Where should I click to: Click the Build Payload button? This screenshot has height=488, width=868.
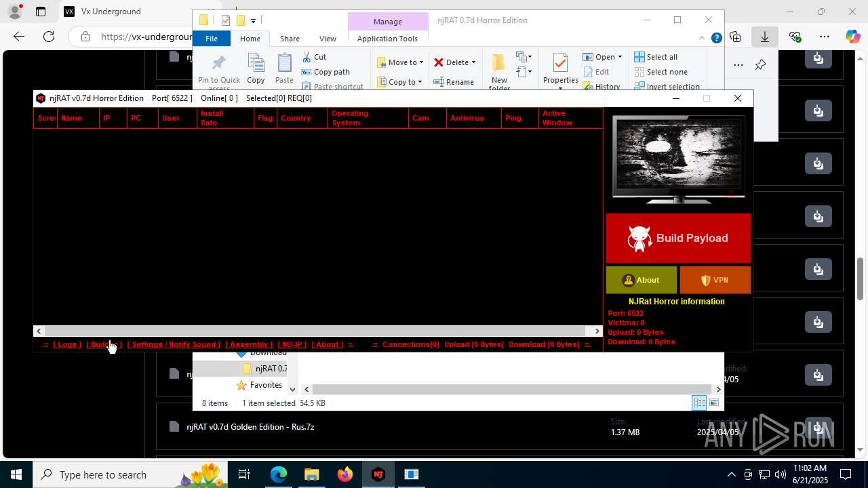(678, 238)
